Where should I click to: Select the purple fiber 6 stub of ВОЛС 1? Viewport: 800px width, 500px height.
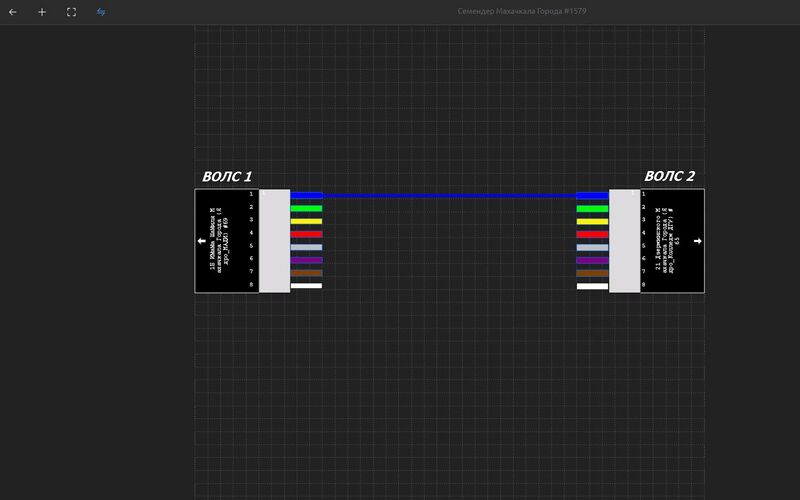[x=306, y=260]
